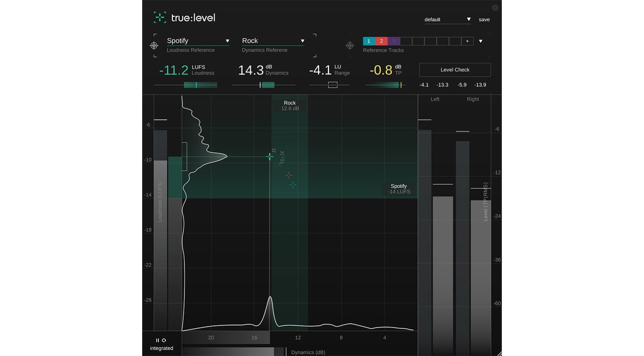This screenshot has width=644, height=356.
Task: Click the resize handle in the bottom-right corner
Action: (x=498, y=353)
